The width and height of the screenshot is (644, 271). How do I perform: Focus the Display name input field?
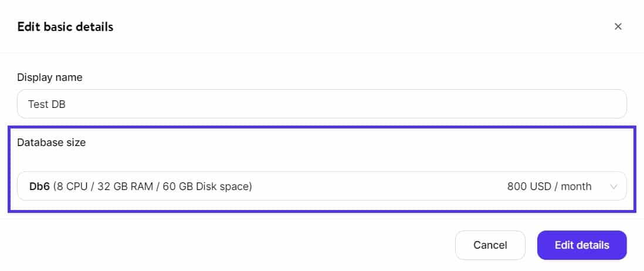pyautogui.click(x=321, y=104)
